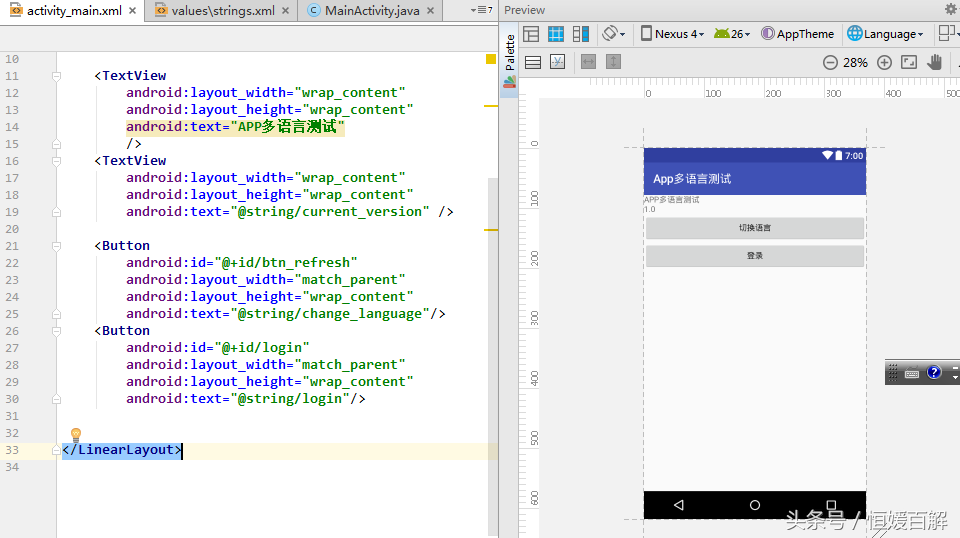The width and height of the screenshot is (960, 538).
Task: Switch to the activity_main.xml tab
Action: (73, 10)
